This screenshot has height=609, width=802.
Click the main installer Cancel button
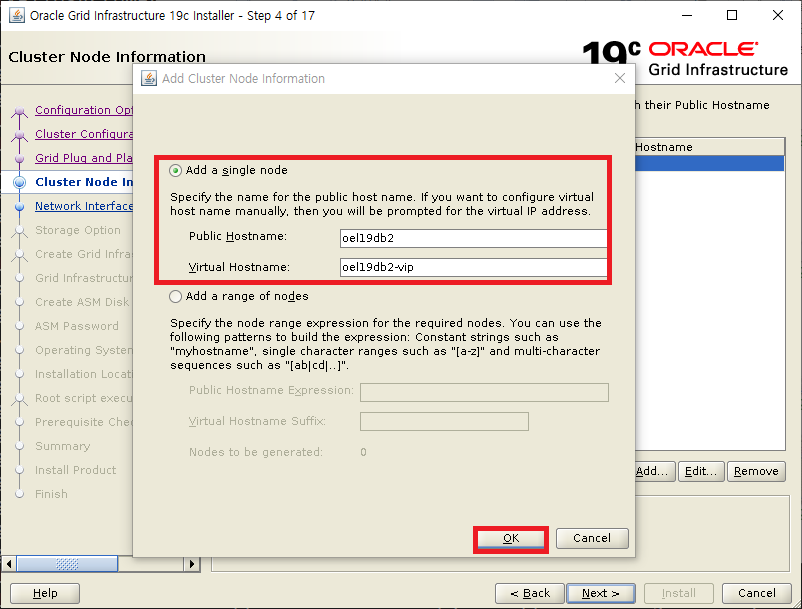(756, 594)
